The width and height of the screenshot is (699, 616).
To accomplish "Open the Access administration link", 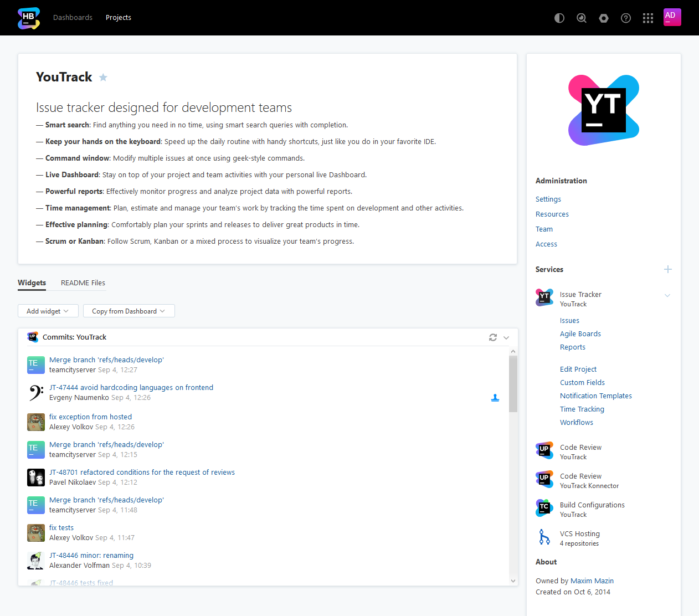I will tap(546, 244).
